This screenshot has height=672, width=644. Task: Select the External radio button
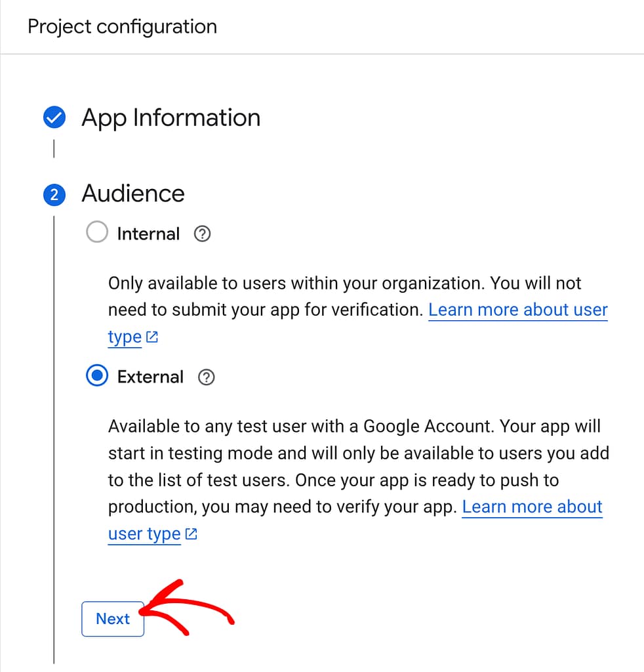coord(96,376)
